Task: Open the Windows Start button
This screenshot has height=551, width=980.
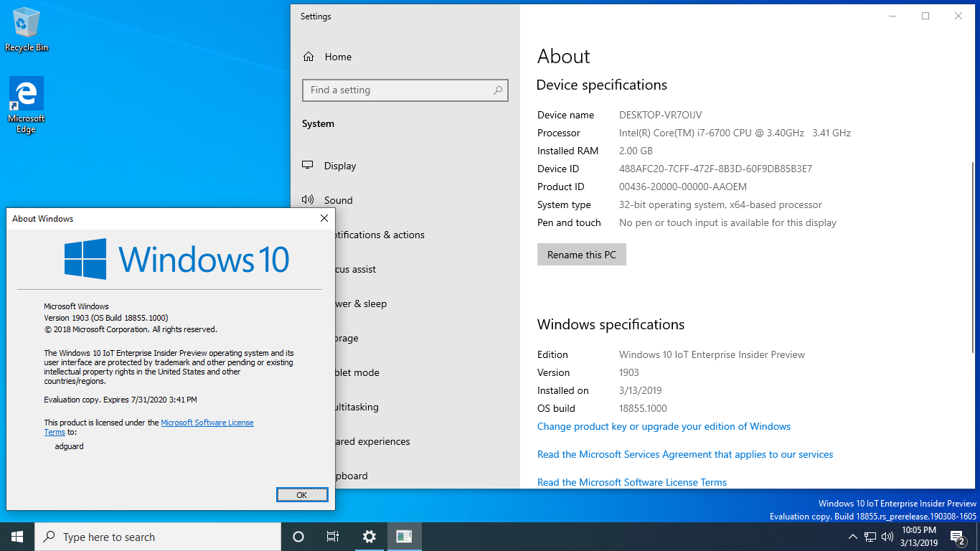Action: 17,537
